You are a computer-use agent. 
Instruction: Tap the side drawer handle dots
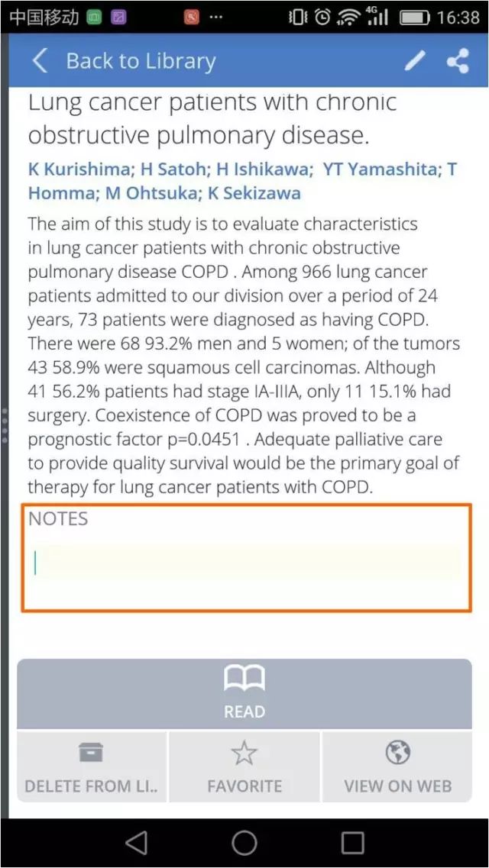tap(5, 425)
